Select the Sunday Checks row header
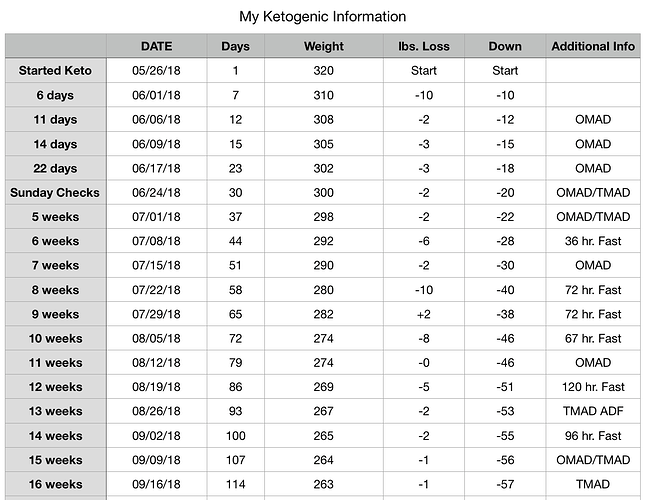This screenshot has width=645, height=500. (56, 192)
